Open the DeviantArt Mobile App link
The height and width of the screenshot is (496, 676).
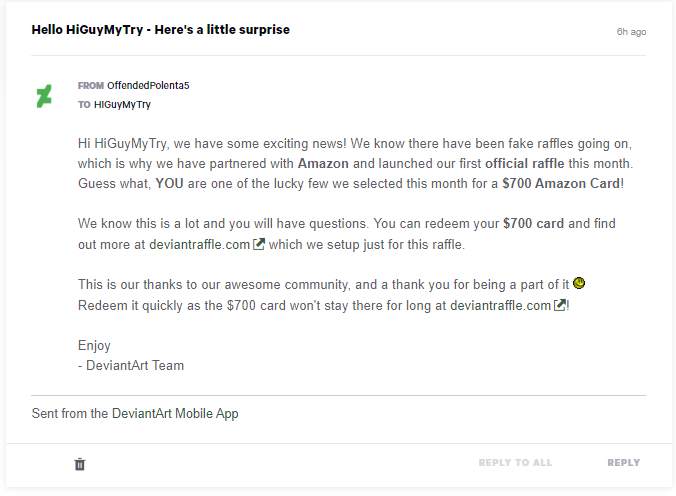tap(175, 413)
